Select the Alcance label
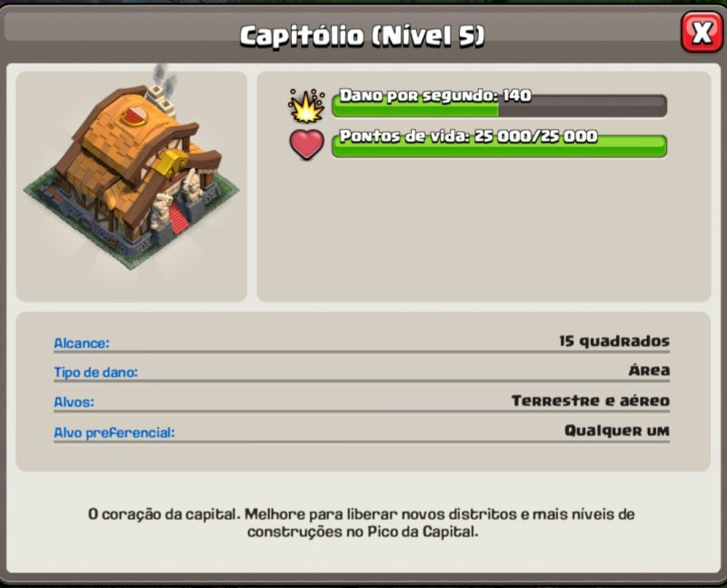The image size is (727, 588). tap(82, 344)
